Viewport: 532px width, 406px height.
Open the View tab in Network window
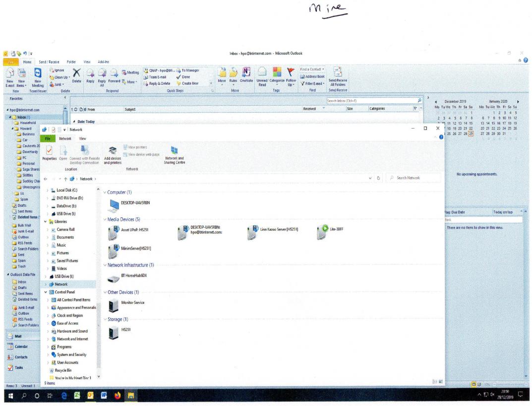pyautogui.click(x=82, y=138)
